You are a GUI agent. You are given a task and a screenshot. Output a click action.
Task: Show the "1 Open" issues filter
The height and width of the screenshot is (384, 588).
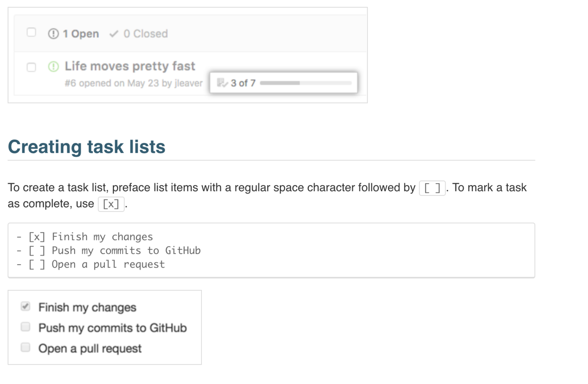point(81,34)
